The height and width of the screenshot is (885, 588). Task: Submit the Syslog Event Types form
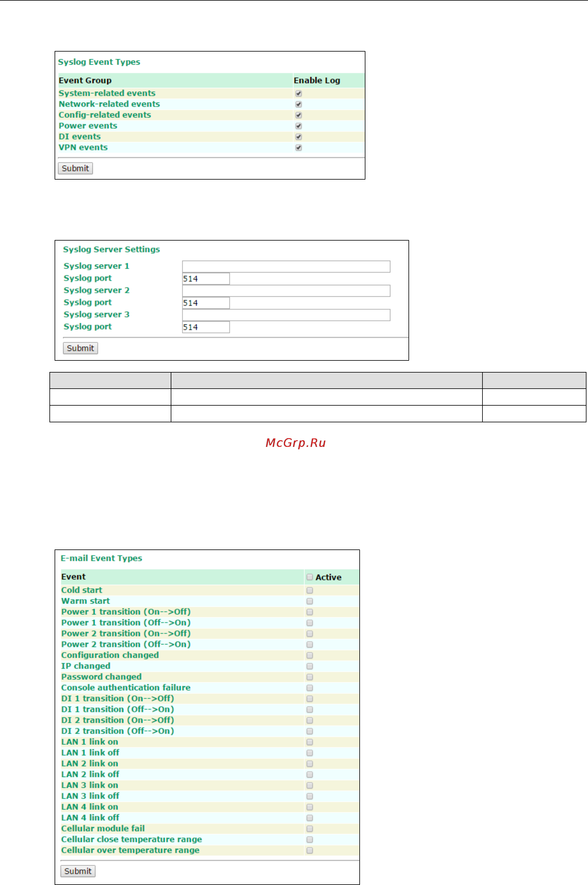76,168
